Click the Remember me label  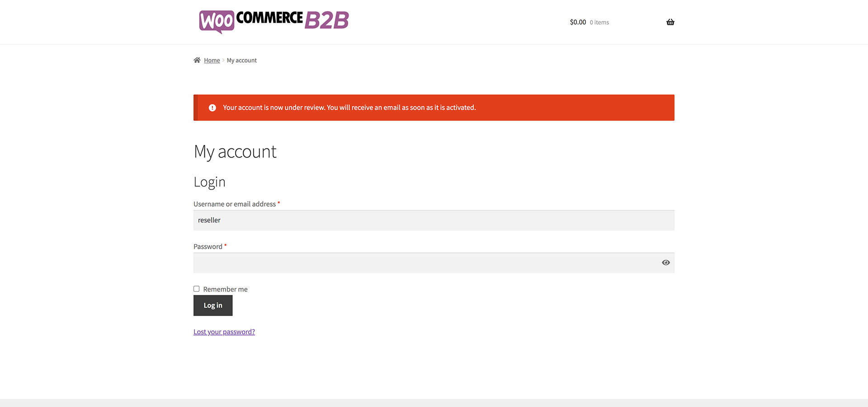pyautogui.click(x=225, y=289)
